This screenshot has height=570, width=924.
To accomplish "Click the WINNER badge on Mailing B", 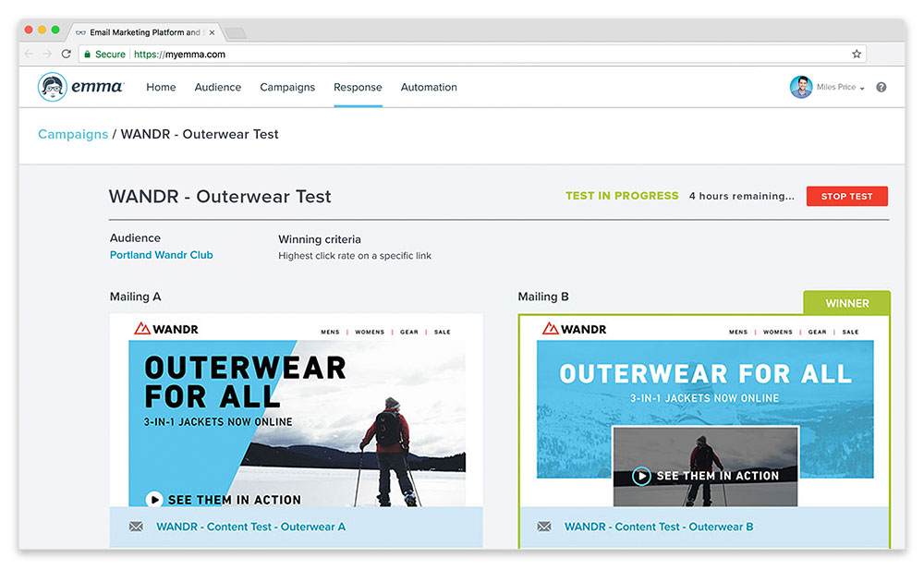I will pyautogui.click(x=846, y=303).
